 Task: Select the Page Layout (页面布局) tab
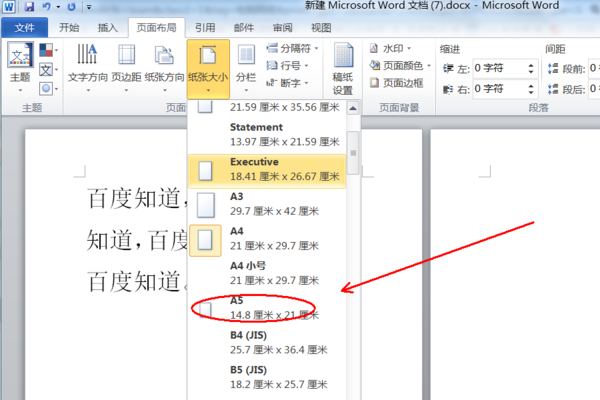click(x=157, y=28)
